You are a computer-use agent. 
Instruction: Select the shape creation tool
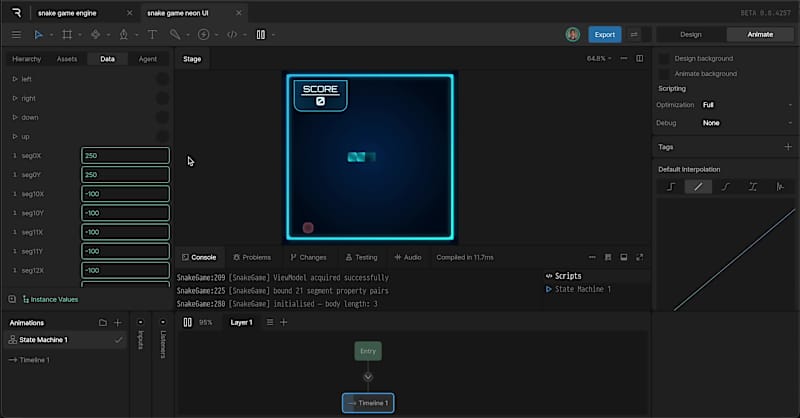pyautogui.click(x=95, y=35)
